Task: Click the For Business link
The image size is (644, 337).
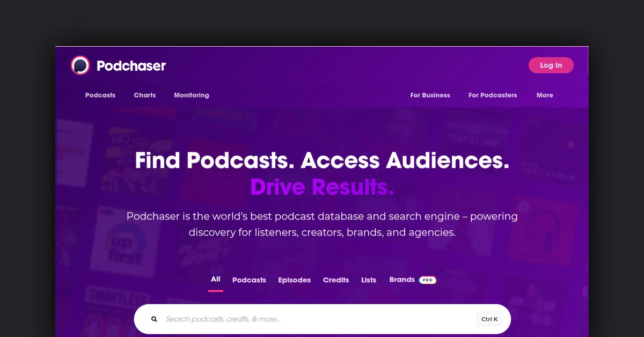Action: pos(430,95)
